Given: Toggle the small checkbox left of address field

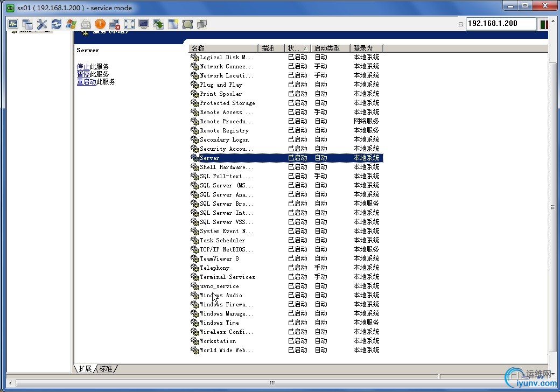Looking at the screenshot, I should tap(461, 24).
